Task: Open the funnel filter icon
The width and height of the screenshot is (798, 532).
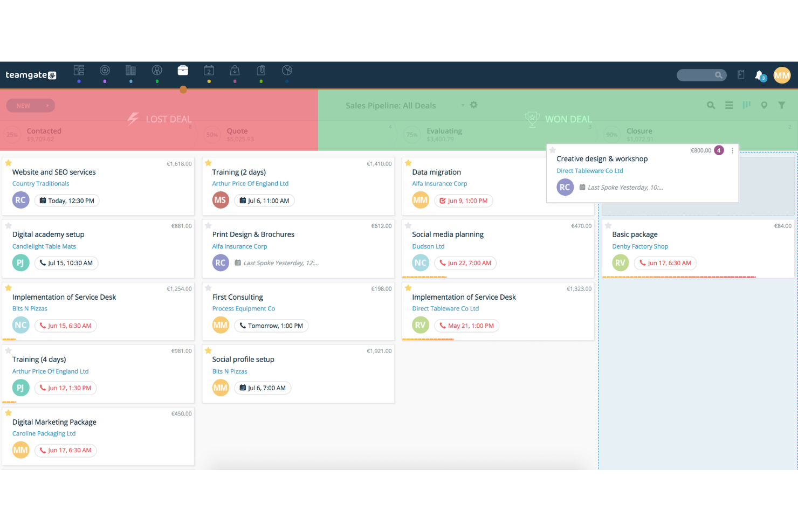Action: (x=781, y=105)
